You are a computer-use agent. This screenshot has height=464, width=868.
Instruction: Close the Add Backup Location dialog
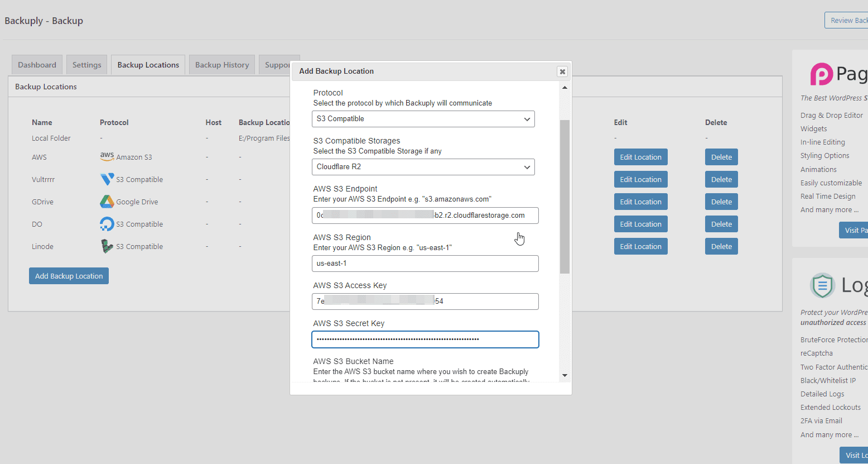pos(562,71)
